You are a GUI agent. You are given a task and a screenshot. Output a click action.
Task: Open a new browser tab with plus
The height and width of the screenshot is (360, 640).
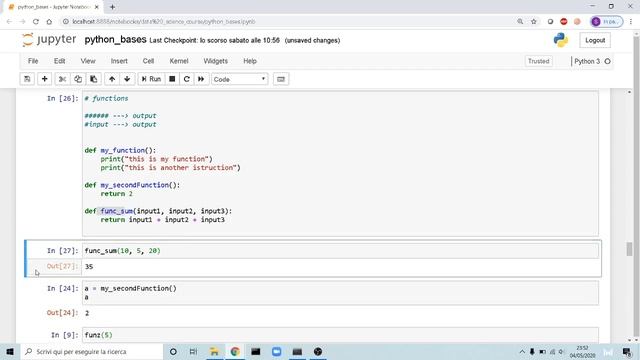coord(112,7)
